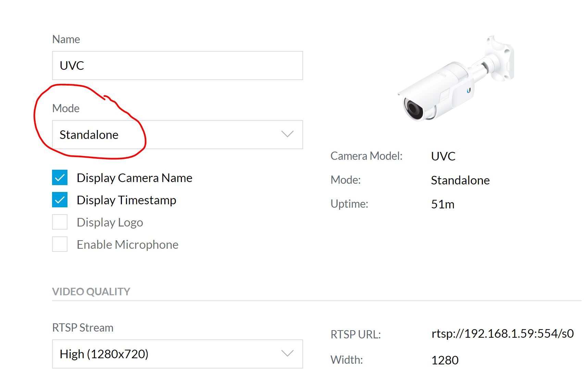Click the Name input field
This screenshot has height=375, width=588.
[177, 66]
